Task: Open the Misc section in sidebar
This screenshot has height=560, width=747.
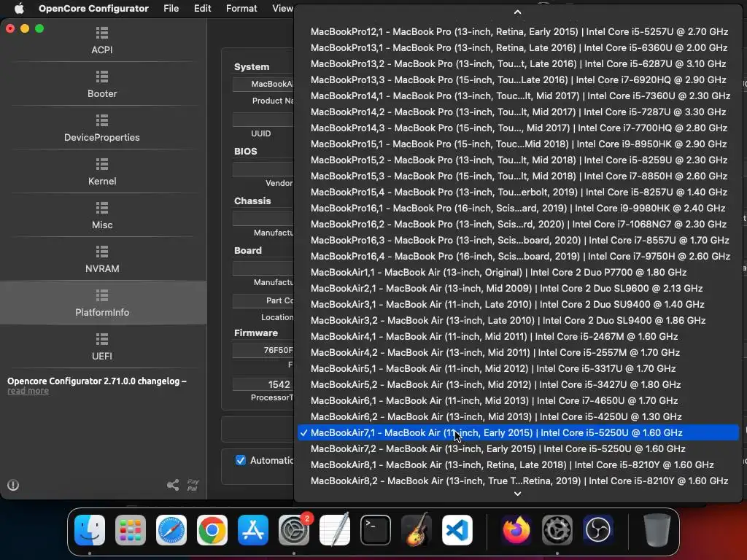Action: (102, 216)
